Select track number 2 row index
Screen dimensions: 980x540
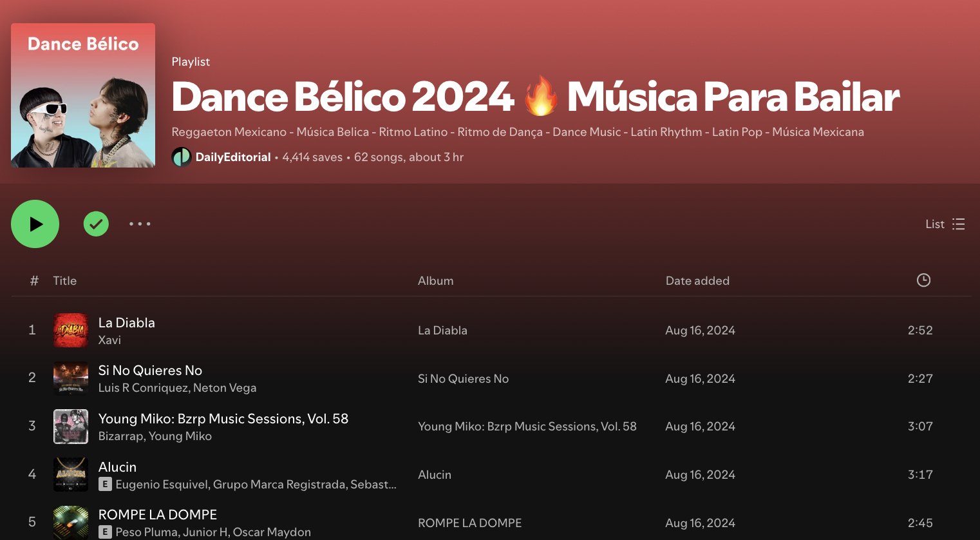[32, 378]
